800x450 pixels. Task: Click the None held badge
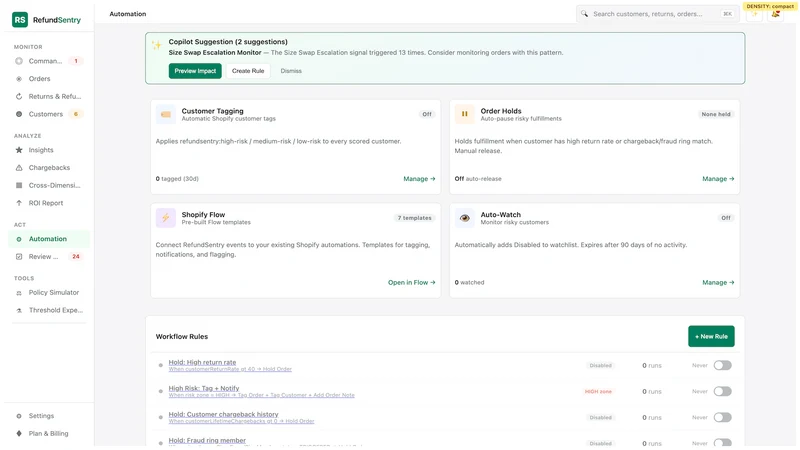(x=716, y=114)
